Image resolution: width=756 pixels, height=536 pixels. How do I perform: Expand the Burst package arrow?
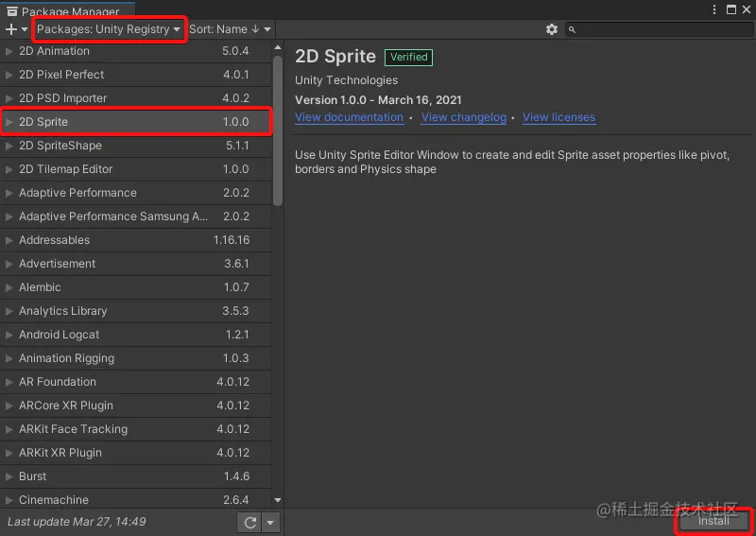pos(9,476)
